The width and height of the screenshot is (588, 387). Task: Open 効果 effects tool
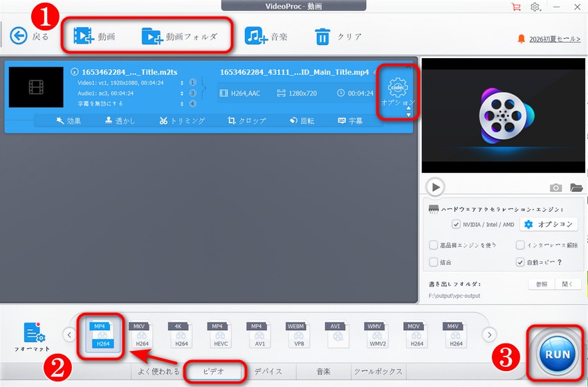click(x=68, y=121)
